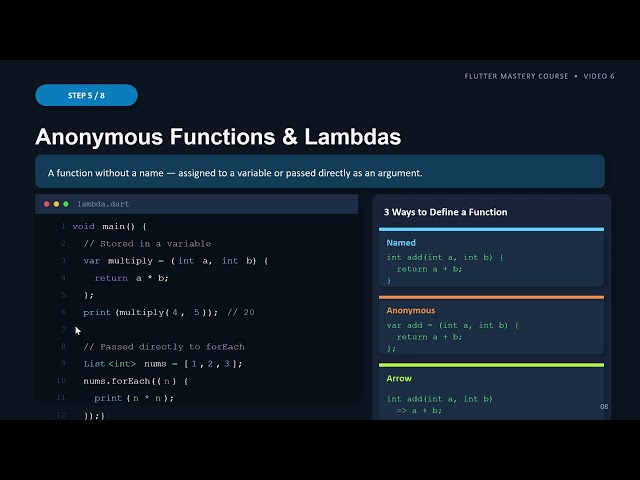Click the FLUTTER MASTERY COURSE header text

516,76
